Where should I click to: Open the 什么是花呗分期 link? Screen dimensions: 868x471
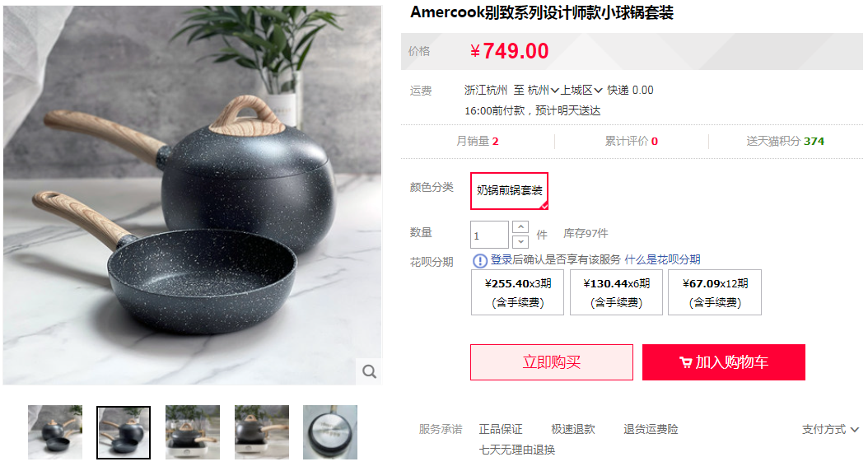pos(662,259)
